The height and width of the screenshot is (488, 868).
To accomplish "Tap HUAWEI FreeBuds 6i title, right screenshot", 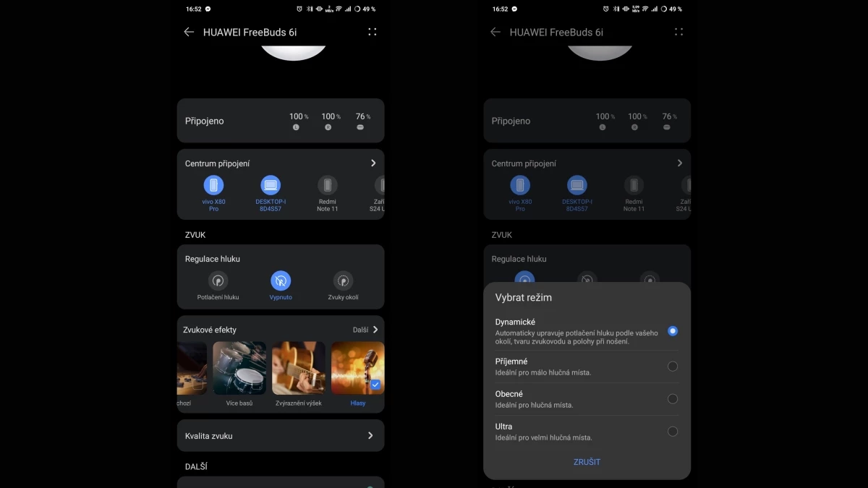I will [x=556, y=32].
